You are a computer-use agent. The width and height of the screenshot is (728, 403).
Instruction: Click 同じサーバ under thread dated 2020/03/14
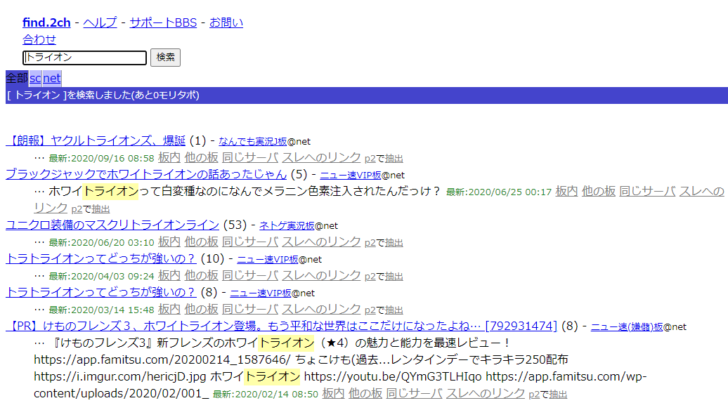coord(250,309)
